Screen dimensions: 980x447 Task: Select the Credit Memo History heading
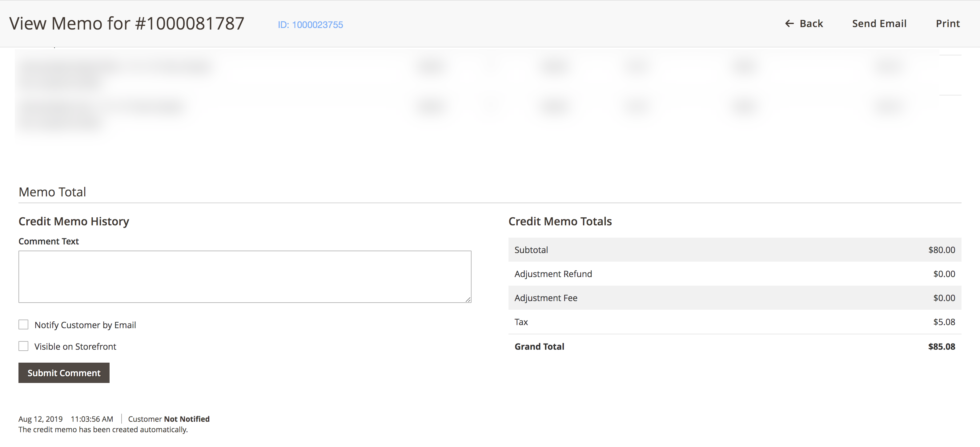point(74,221)
